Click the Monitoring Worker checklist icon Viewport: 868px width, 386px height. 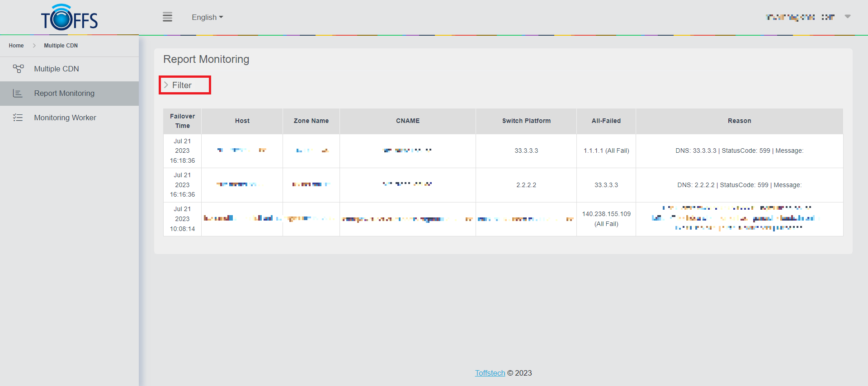tap(18, 118)
